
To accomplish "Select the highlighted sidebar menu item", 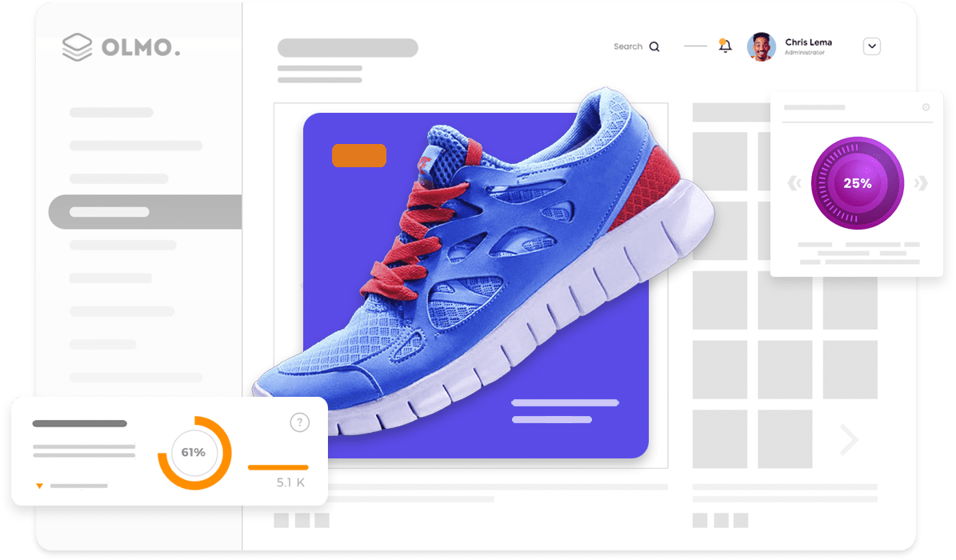I will pos(145,212).
